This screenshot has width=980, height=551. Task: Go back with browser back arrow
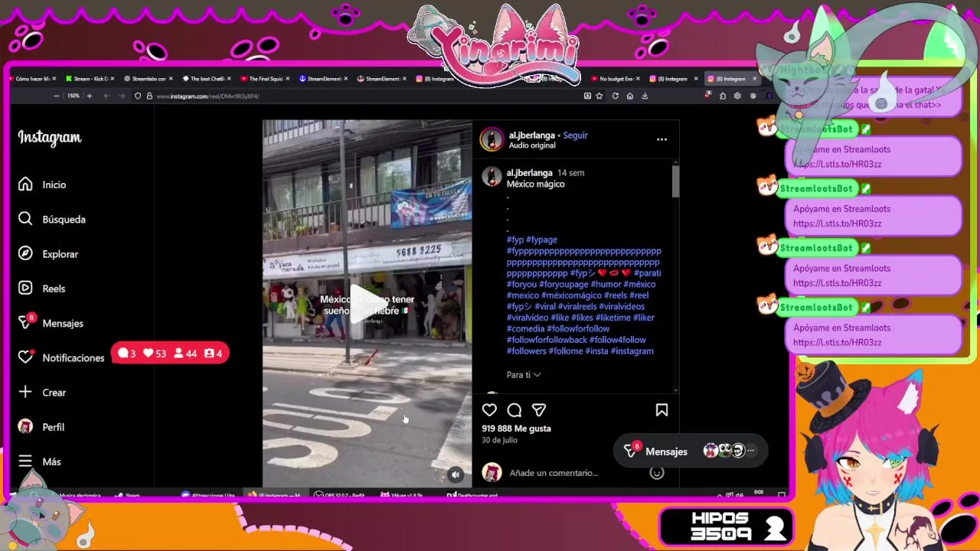[x=107, y=96]
